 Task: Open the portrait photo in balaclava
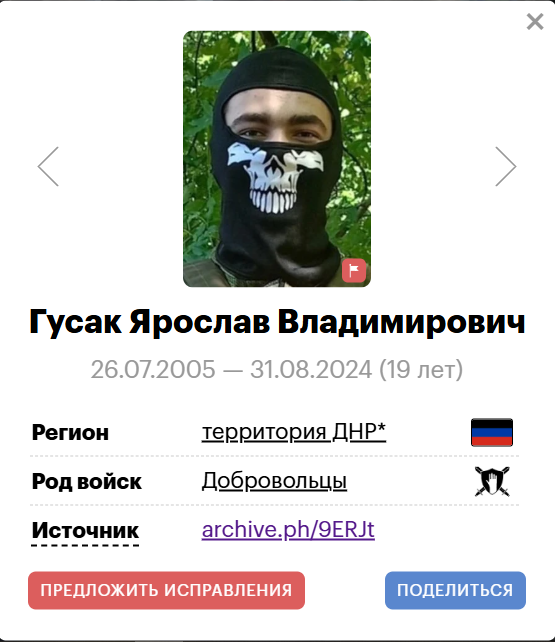point(277,159)
